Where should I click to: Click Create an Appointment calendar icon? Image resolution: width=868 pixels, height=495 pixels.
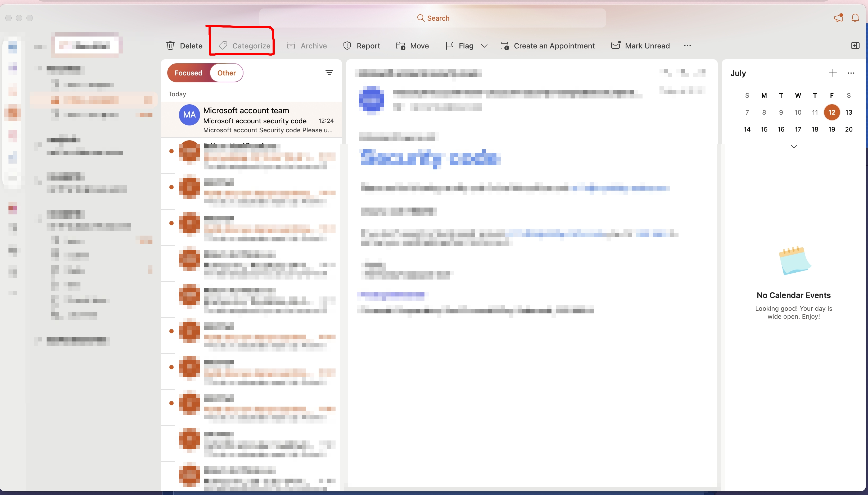tap(505, 46)
